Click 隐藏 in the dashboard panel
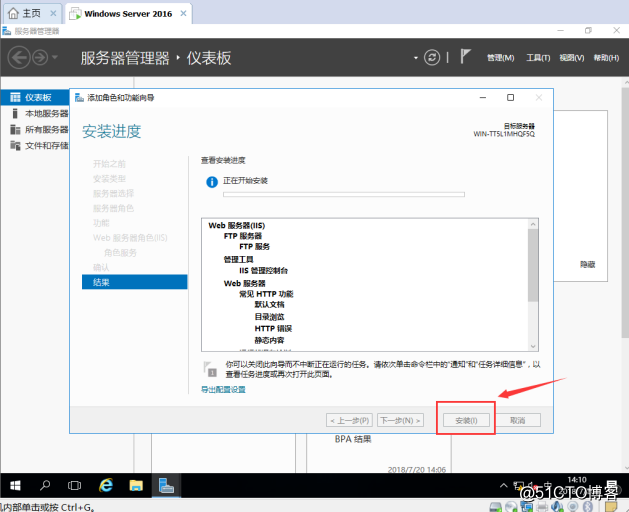The image size is (629, 512). pyautogui.click(x=588, y=264)
